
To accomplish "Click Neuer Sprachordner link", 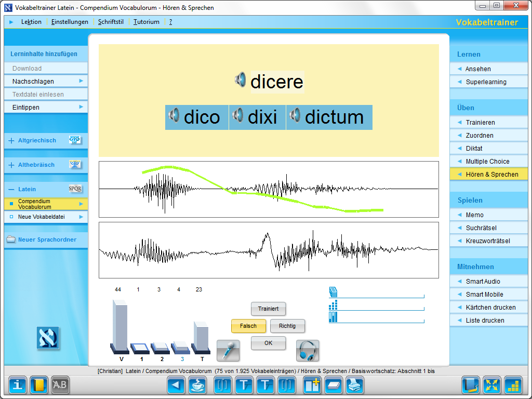I will (x=47, y=240).
